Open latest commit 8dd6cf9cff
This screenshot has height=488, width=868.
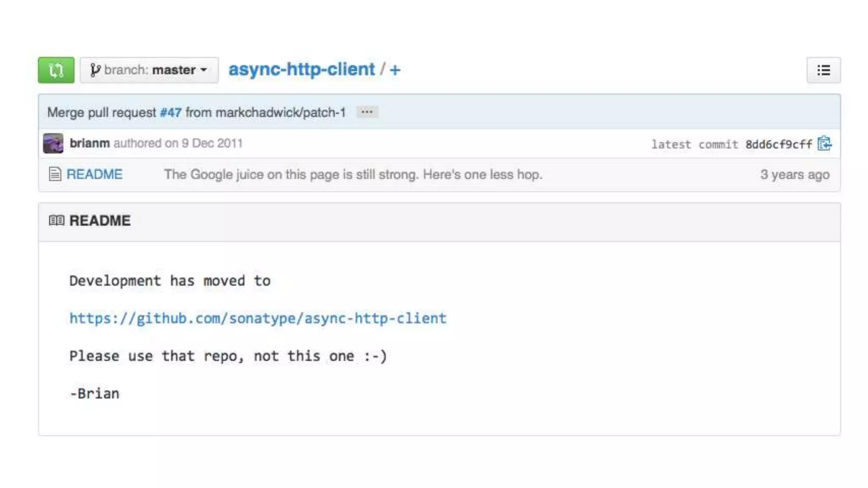coord(779,144)
